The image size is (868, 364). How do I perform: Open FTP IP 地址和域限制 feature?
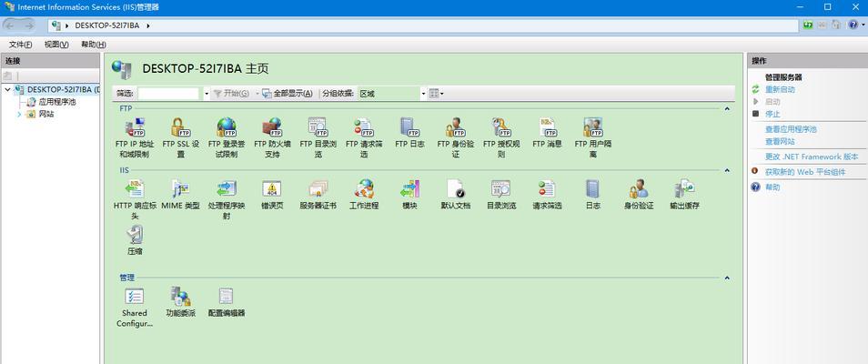pyautogui.click(x=134, y=138)
